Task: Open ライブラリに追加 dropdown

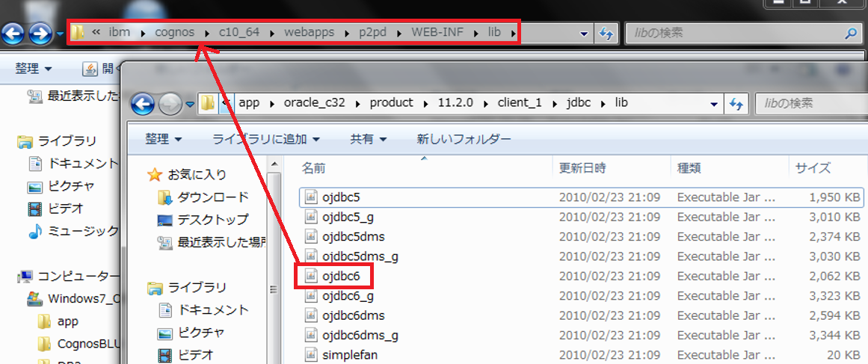Action: [x=266, y=139]
